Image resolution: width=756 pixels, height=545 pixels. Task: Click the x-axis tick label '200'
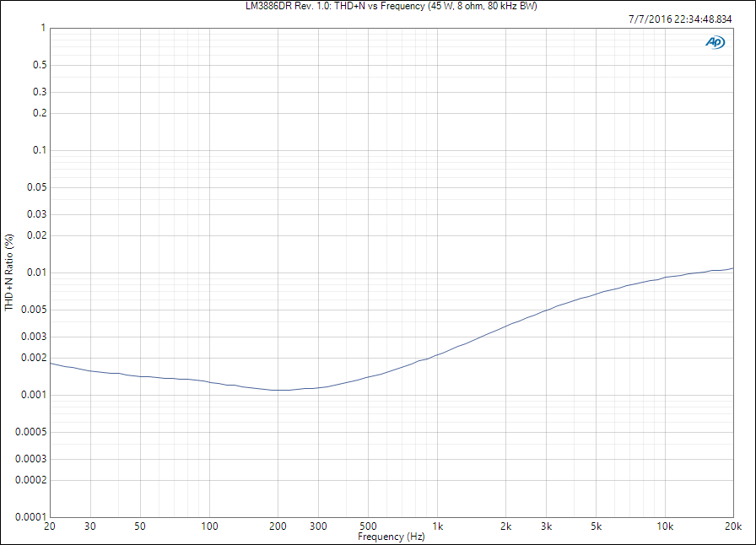click(278, 526)
